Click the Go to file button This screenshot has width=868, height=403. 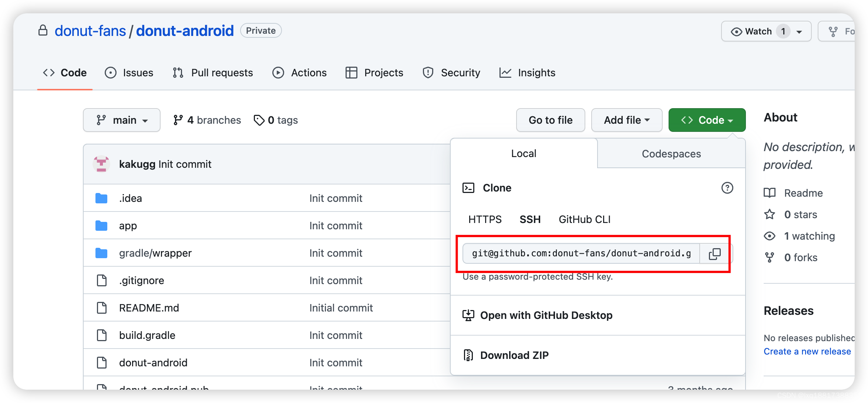click(551, 120)
